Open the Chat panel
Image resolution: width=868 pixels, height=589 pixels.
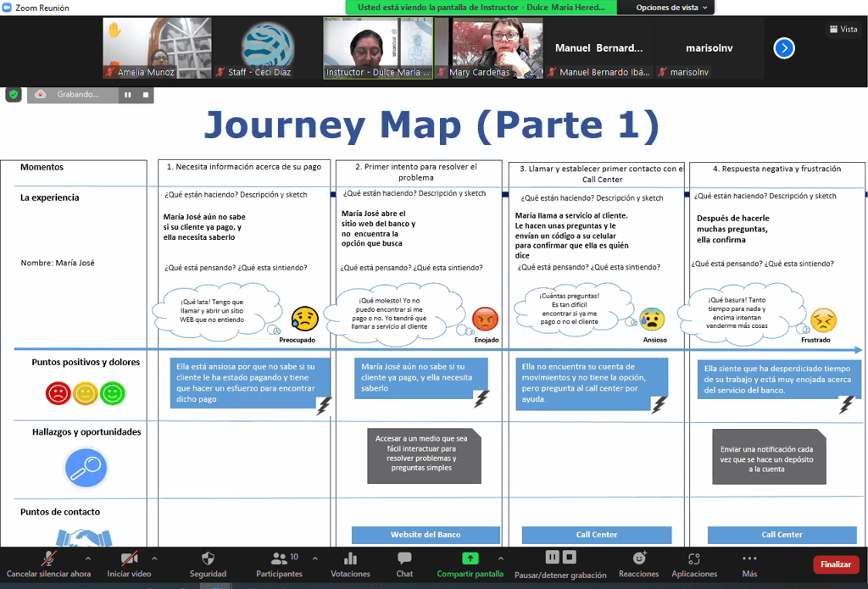[404, 559]
